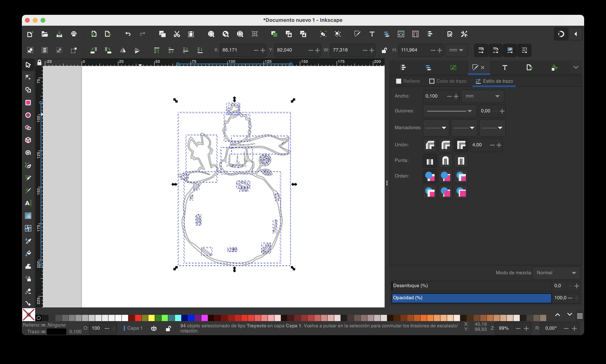Open the start marker dropdown
Viewport: 606px width, 364px height.
pyautogui.click(x=436, y=128)
